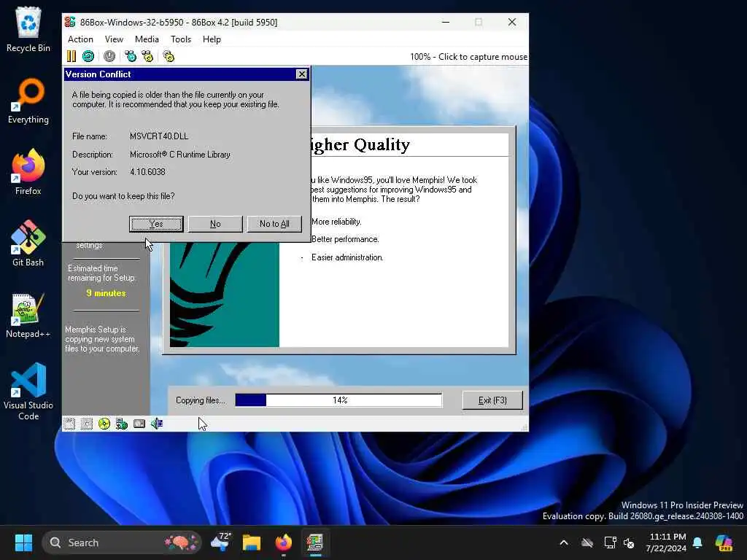Open the notifications bell icon

point(697,542)
